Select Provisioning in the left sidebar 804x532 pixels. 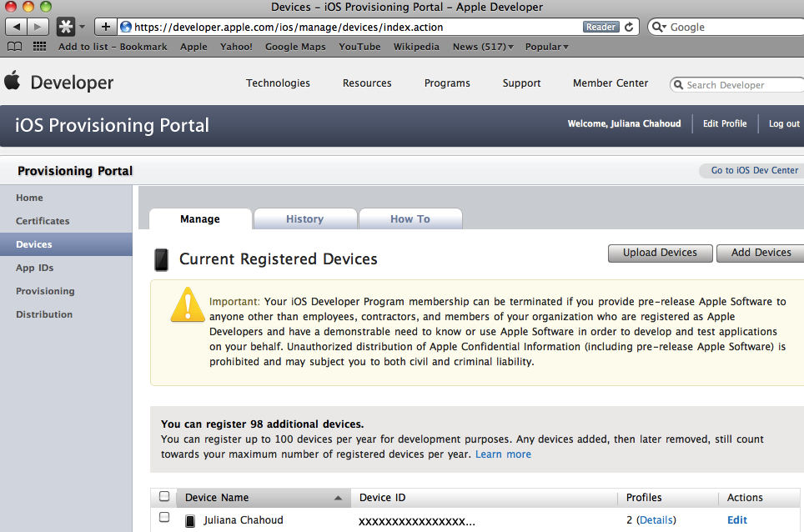[x=45, y=291]
